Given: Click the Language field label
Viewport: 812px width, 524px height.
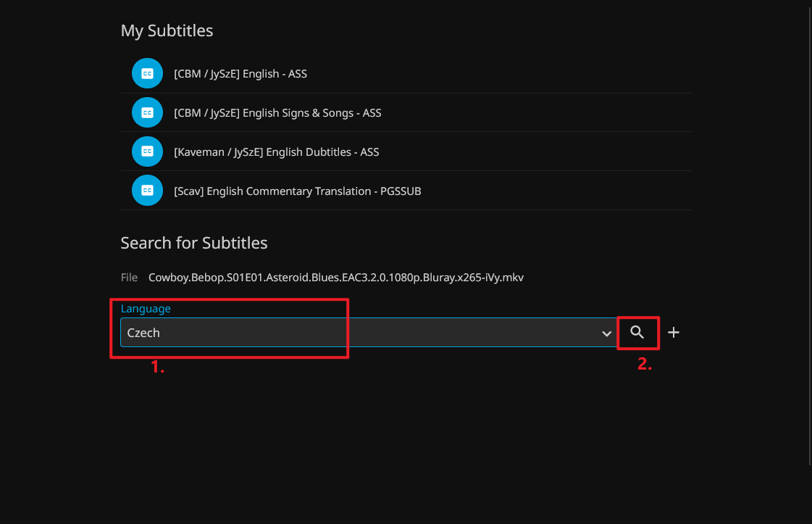Looking at the screenshot, I should [146, 309].
